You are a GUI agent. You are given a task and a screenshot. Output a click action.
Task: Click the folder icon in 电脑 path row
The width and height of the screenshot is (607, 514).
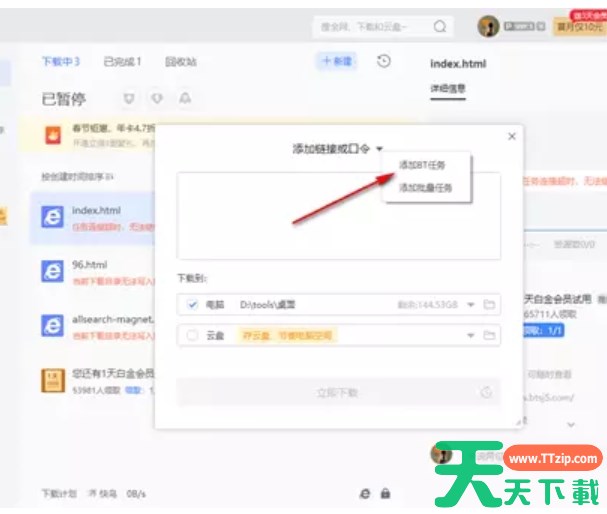click(490, 304)
